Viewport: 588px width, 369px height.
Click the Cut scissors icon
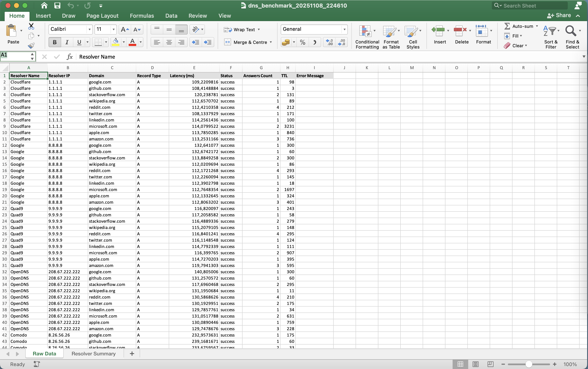31,26
